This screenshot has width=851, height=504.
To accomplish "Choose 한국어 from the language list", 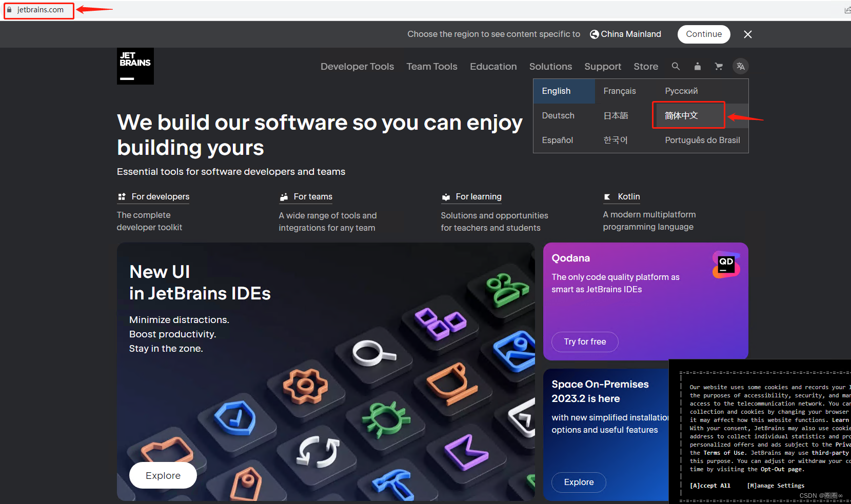I will click(615, 139).
